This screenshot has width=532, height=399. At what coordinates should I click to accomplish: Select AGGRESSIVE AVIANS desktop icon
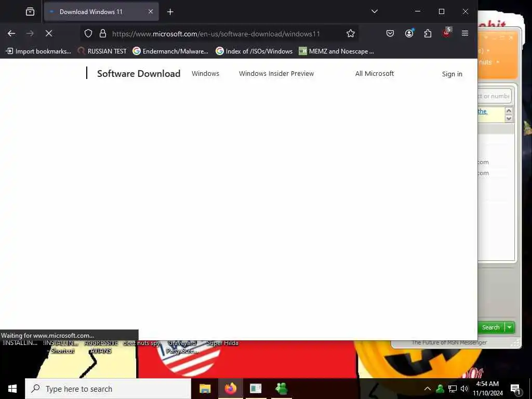click(x=101, y=347)
